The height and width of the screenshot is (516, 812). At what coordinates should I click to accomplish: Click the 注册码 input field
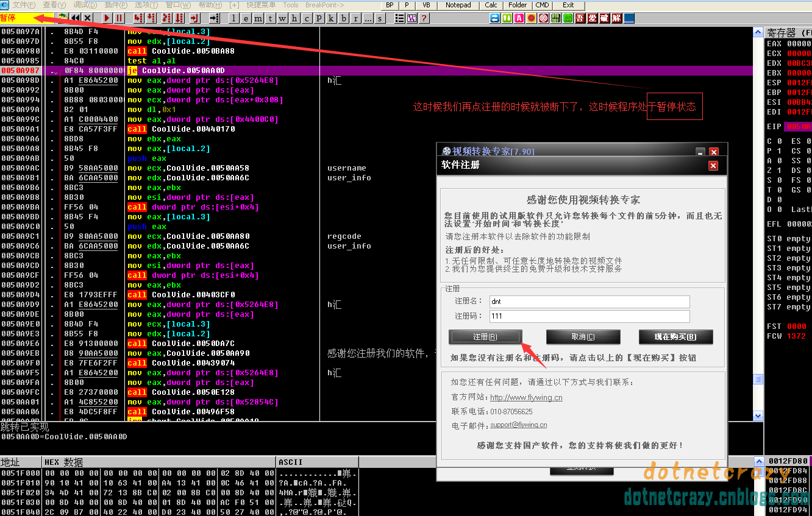tap(589, 316)
